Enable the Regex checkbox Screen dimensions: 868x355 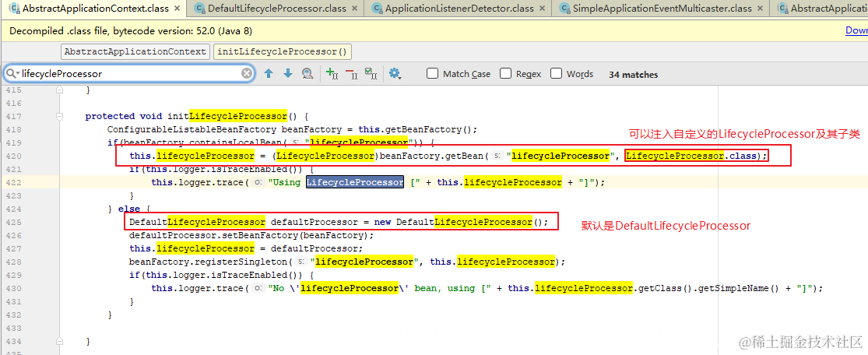tap(505, 74)
